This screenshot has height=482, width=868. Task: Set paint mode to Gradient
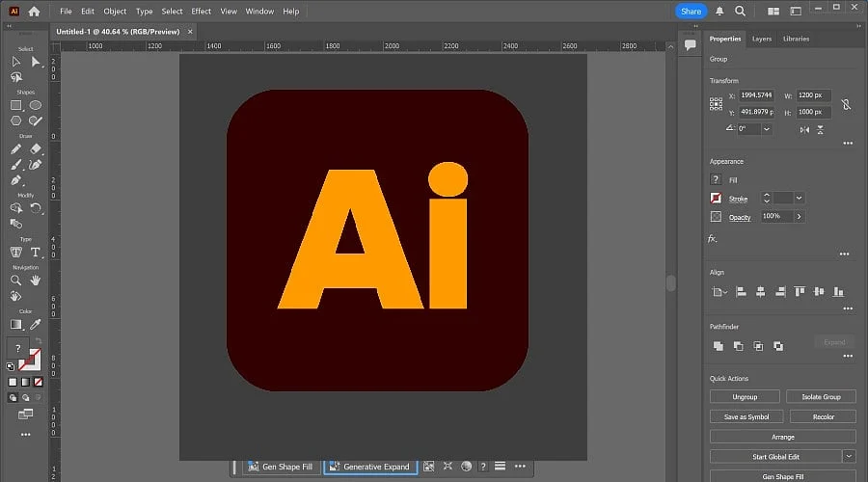[x=25, y=382]
